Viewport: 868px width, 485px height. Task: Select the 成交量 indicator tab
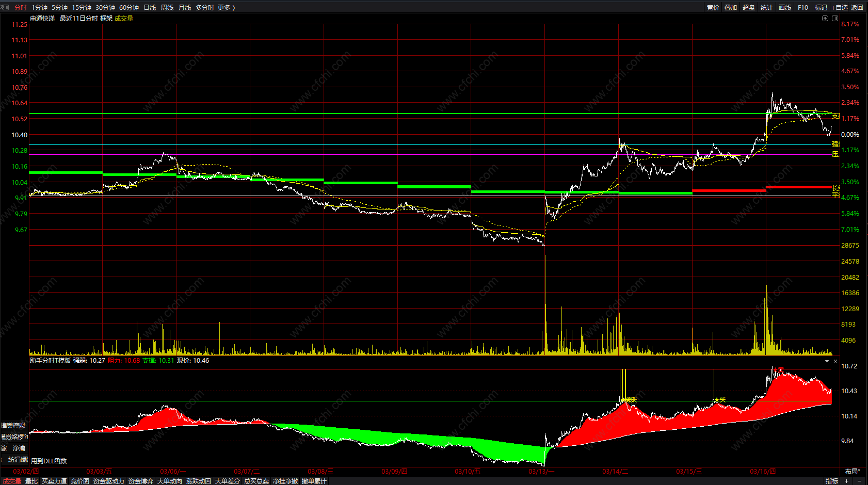tap(12, 481)
